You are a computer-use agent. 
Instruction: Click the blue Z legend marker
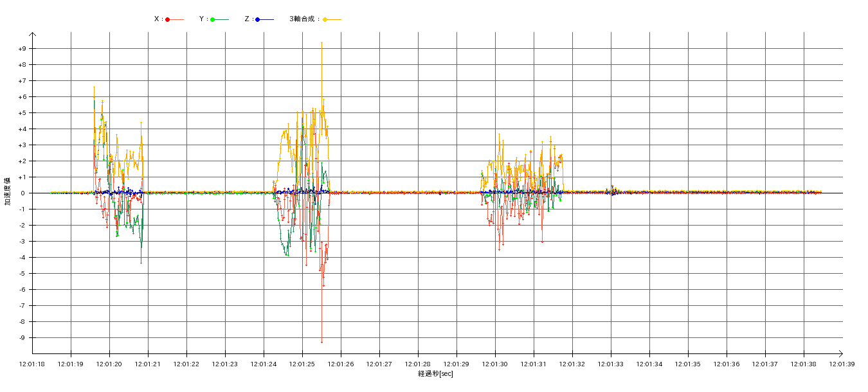(258, 19)
